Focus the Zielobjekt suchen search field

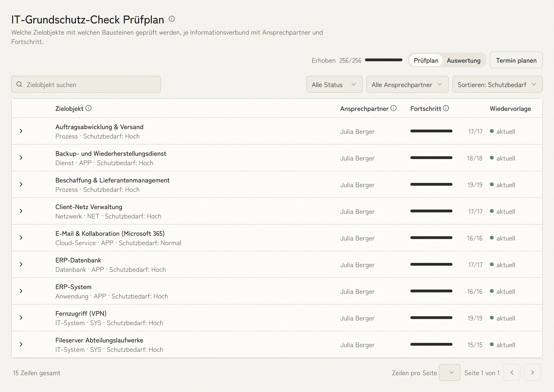86,84
